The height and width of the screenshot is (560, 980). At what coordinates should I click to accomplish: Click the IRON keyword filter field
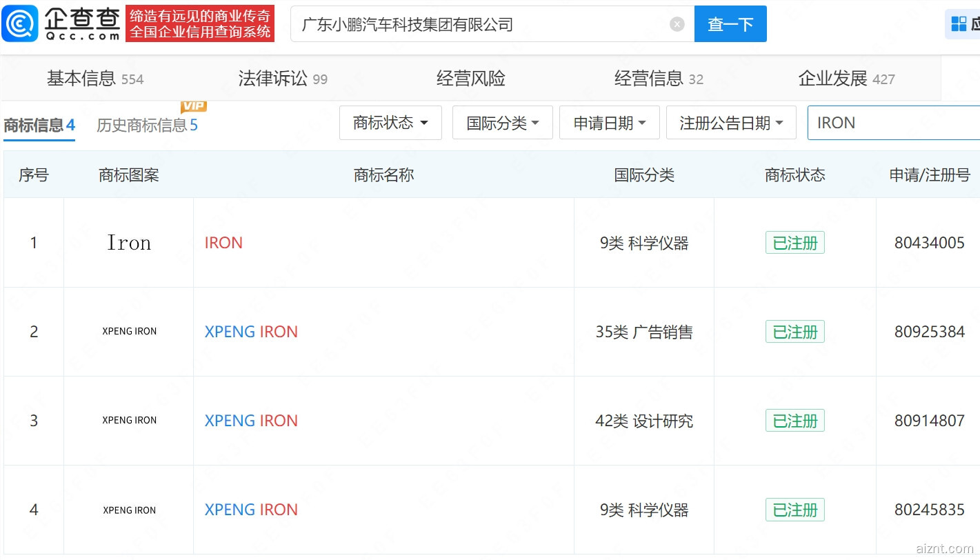point(894,123)
